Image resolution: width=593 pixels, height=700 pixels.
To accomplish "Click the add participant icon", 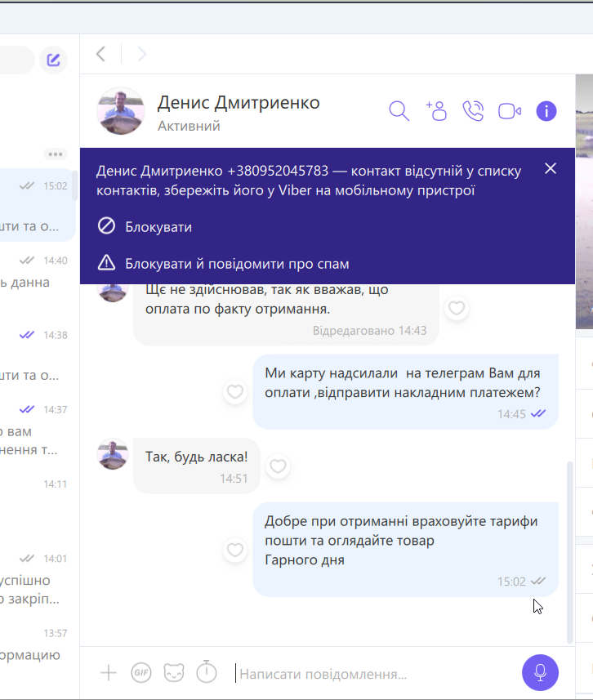I will coord(436,111).
